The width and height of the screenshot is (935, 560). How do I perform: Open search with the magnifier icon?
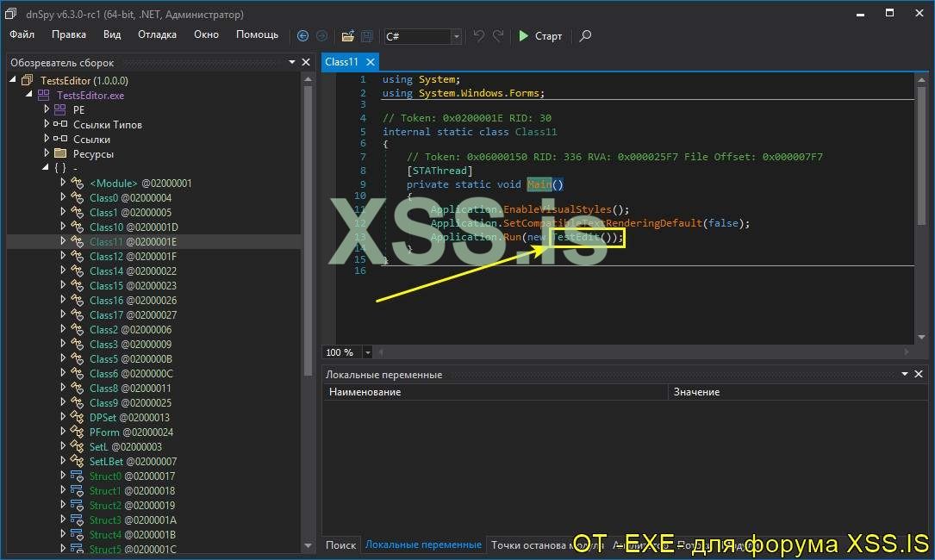[x=585, y=36]
